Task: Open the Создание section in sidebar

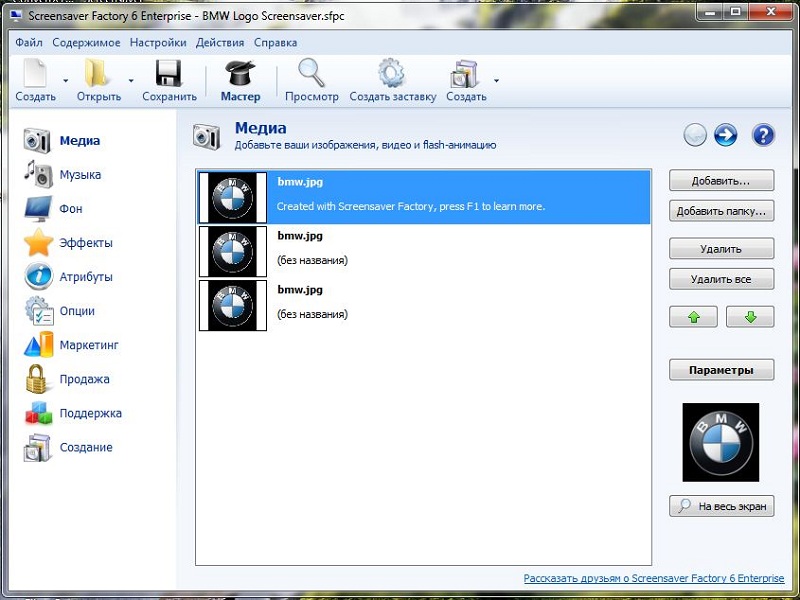Action: tap(37, 447)
